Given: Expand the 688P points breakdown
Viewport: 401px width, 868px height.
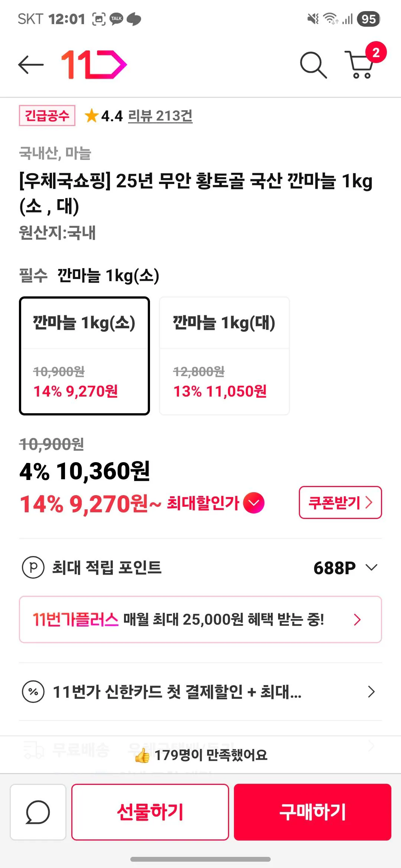Looking at the screenshot, I should click(x=371, y=568).
